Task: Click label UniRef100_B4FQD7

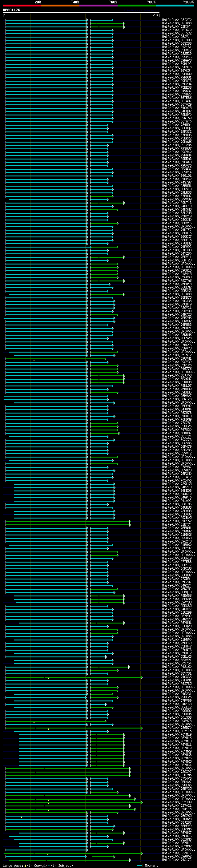Action: pos(177,111)
